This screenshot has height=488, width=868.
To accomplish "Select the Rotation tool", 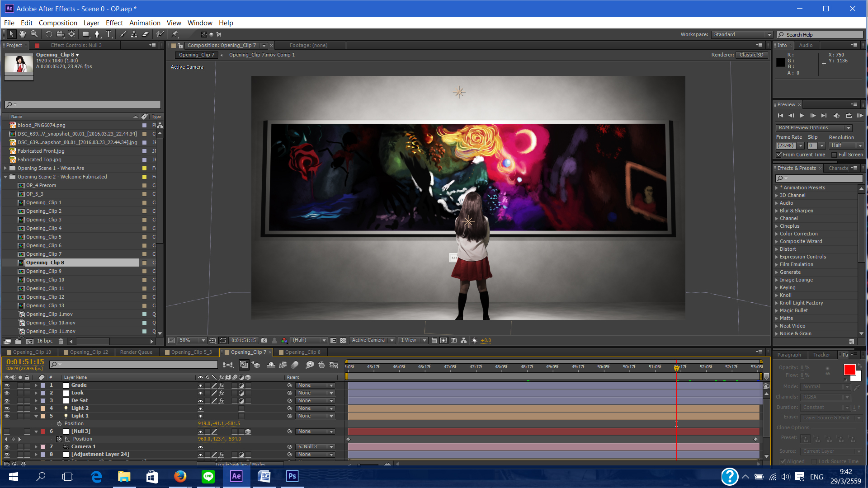I will point(48,34).
